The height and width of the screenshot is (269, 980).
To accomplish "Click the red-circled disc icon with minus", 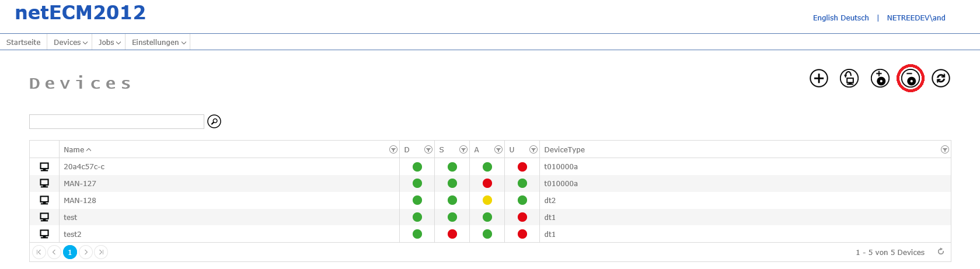I will pos(910,78).
